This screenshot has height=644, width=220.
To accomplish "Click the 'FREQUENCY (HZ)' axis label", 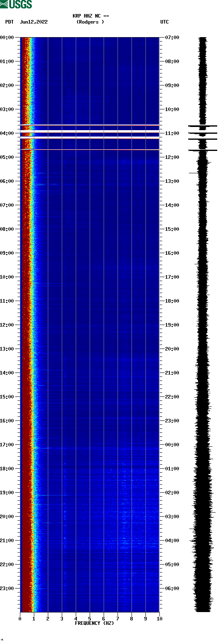I will pos(94,623).
